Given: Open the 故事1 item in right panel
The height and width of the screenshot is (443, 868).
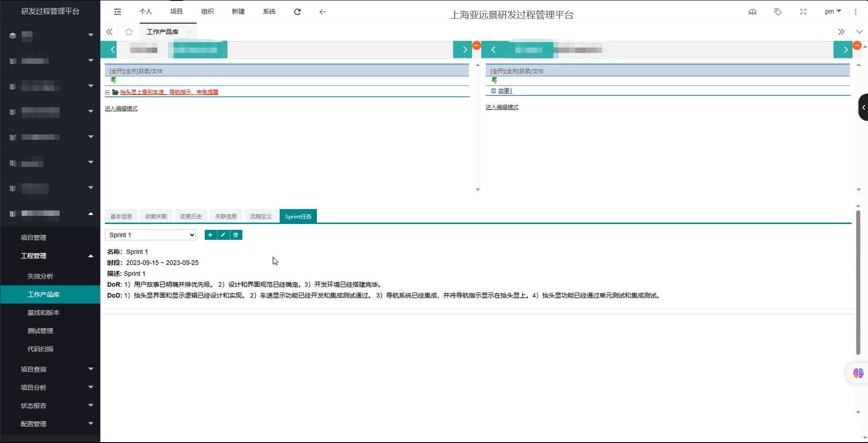Looking at the screenshot, I should click(x=505, y=91).
